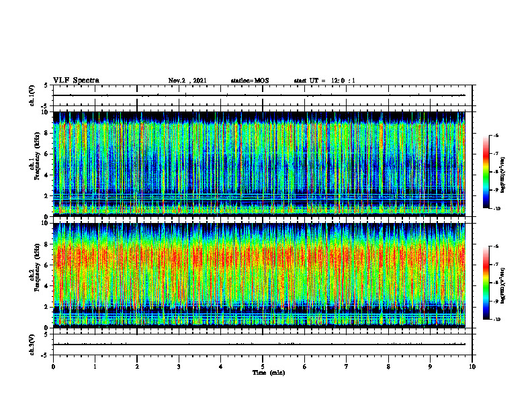Click the '-10' tick on ch.2 colorbar
This screenshot has height=411, width=532.
tap(496, 320)
